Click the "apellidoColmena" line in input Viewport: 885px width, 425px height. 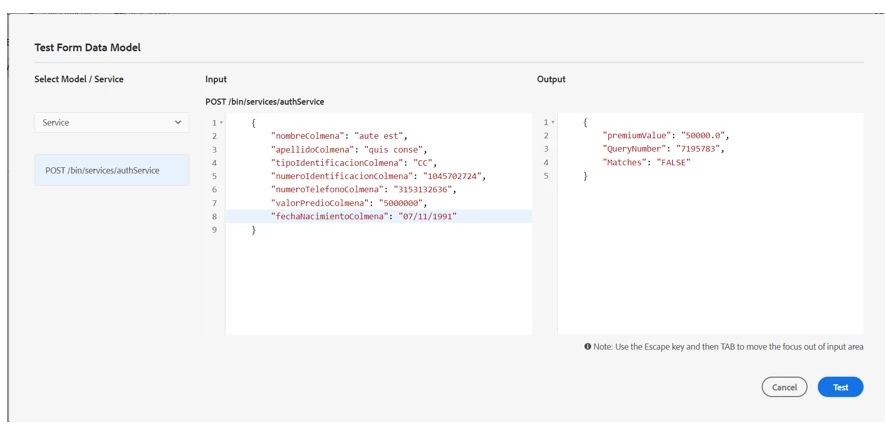coord(350,150)
